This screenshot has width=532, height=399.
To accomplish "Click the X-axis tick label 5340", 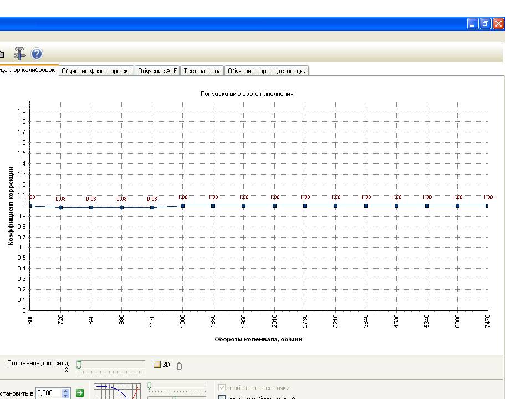I will 427,321.
